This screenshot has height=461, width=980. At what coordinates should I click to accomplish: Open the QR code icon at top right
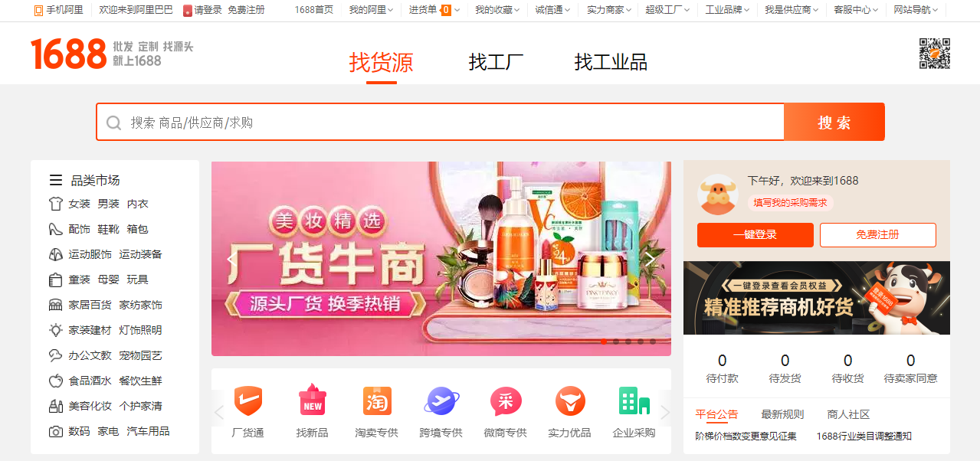(x=935, y=54)
